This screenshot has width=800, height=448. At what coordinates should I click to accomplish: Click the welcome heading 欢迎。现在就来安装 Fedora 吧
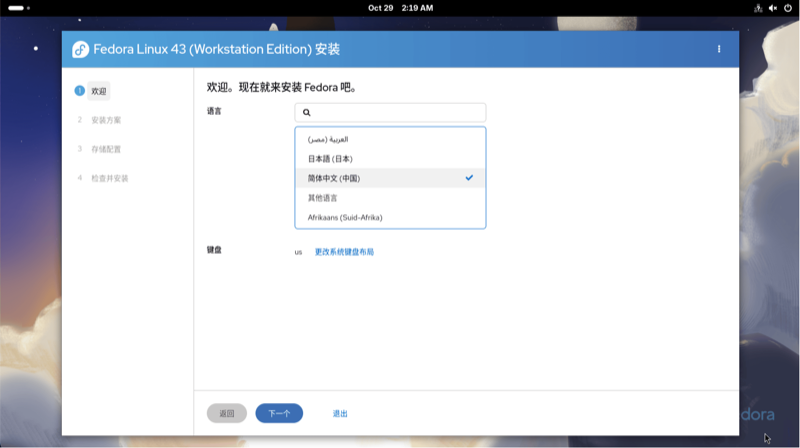click(x=281, y=87)
